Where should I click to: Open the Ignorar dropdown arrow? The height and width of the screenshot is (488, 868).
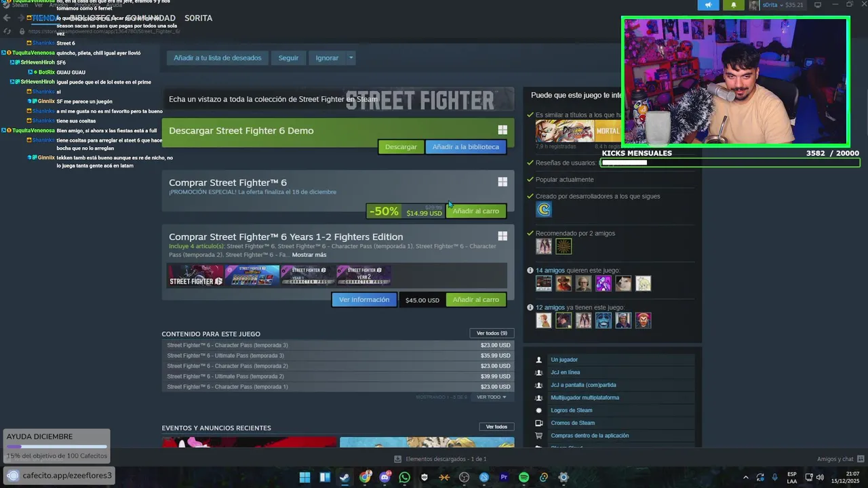point(351,58)
